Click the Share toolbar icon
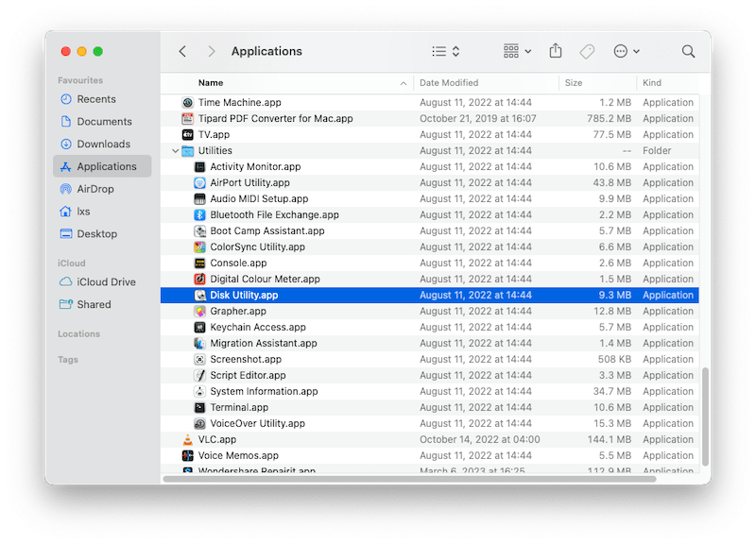The height and width of the screenshot is (544, 756). 556,51
